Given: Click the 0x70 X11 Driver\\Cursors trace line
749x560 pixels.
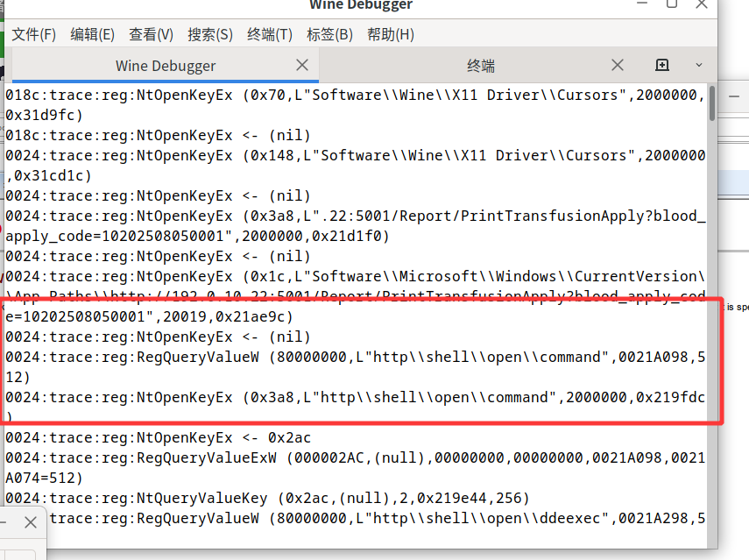Looking at the screenshot, I should 356,95.
